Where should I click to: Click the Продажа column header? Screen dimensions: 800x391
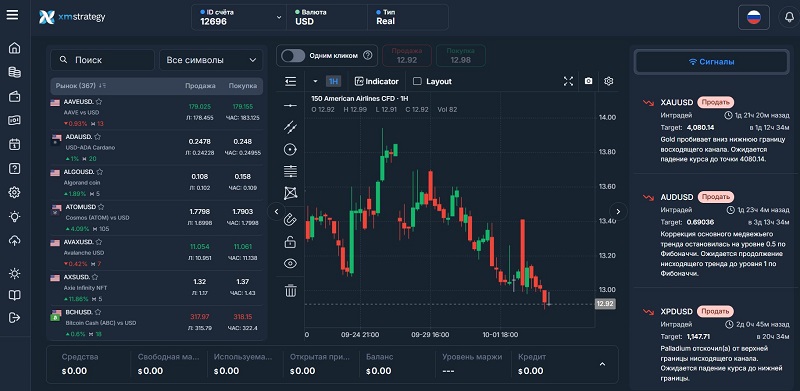tap(201, 86)
